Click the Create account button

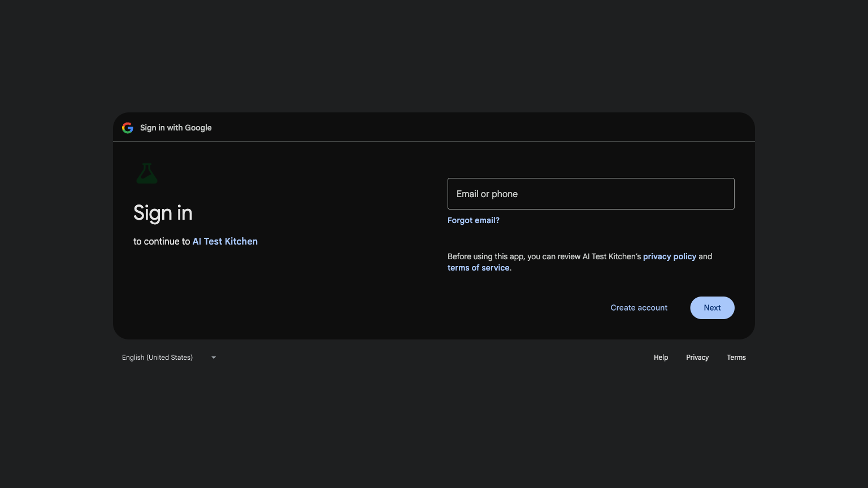coord(639,308)
